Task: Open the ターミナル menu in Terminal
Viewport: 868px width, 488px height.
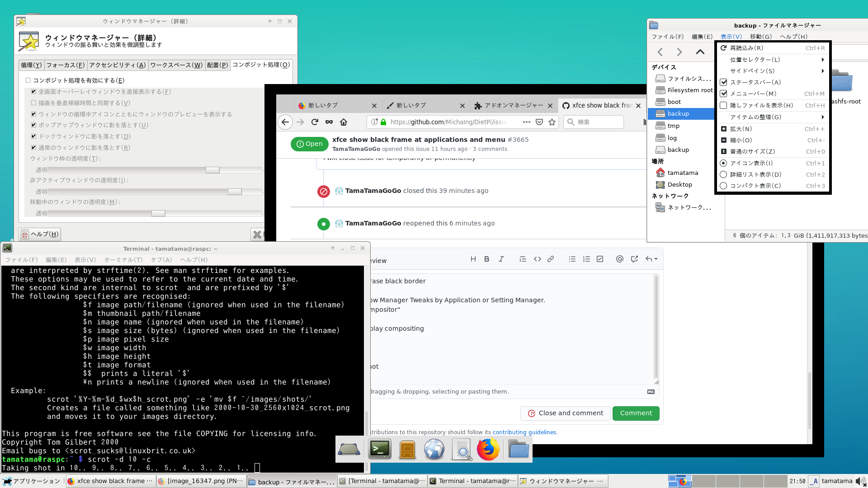Action: pos(123,260)
